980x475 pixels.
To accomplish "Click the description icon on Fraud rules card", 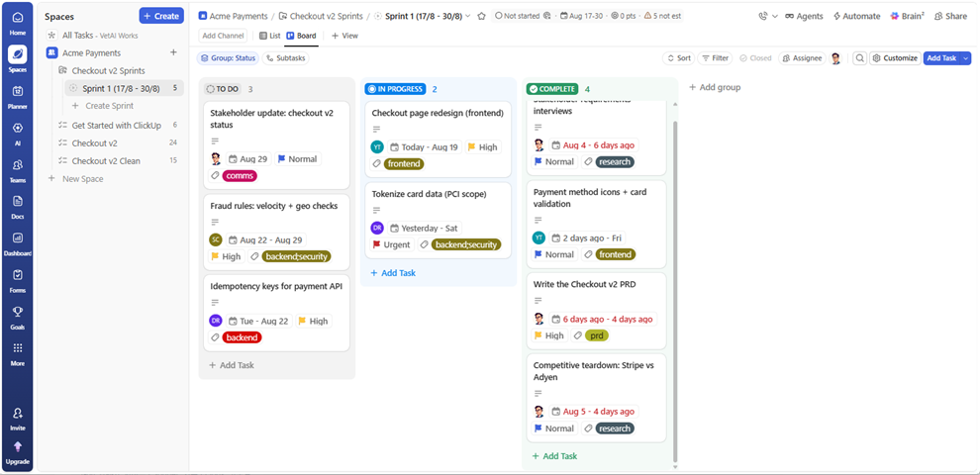I will [215, 222].
